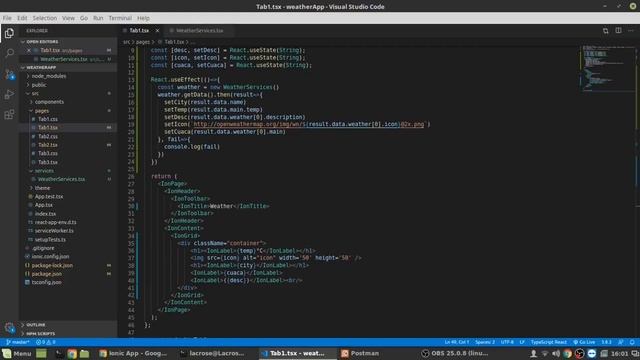Viewport: 640px width, 360px height.
Task: Expand the components folder
Action: click(49, 102)
